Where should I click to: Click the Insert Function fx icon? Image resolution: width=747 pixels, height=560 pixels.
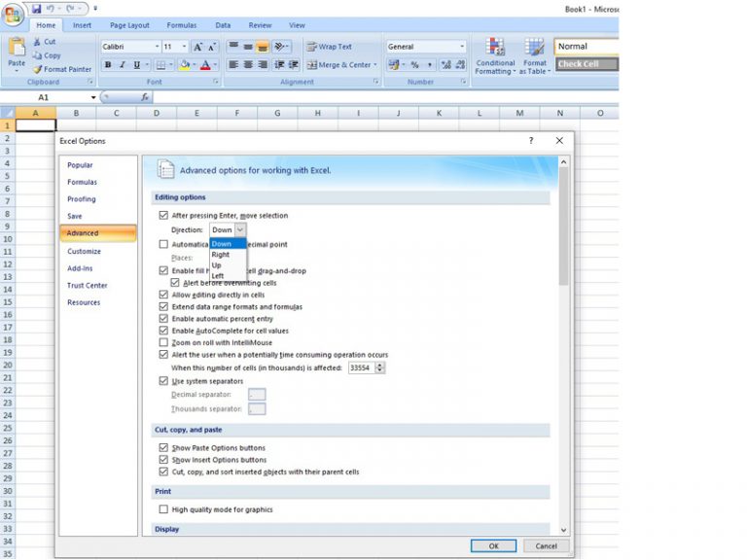pyautogui.click(x=145, y=97)
